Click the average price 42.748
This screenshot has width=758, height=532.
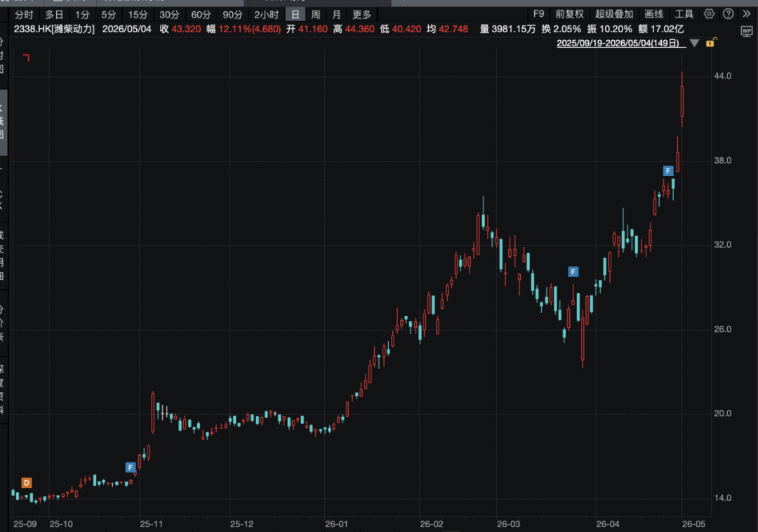(x=453, y=29)
